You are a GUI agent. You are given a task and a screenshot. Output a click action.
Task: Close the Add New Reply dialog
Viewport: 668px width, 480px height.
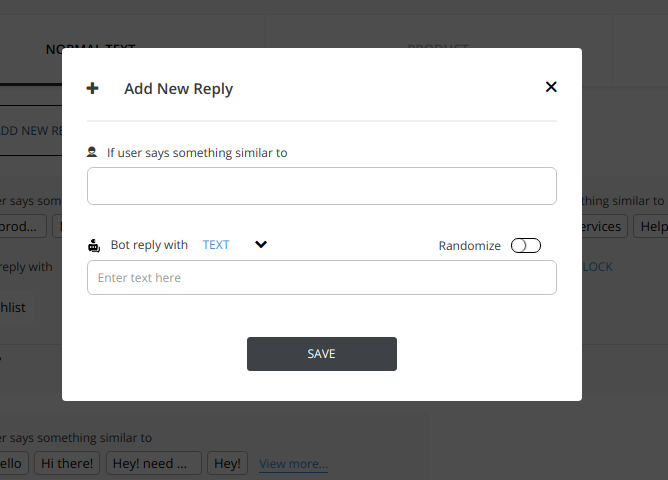coord(551,87)
